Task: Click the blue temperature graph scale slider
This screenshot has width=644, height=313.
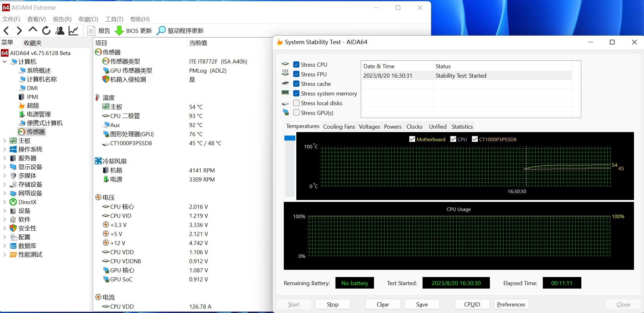Action: click(290, 138)
